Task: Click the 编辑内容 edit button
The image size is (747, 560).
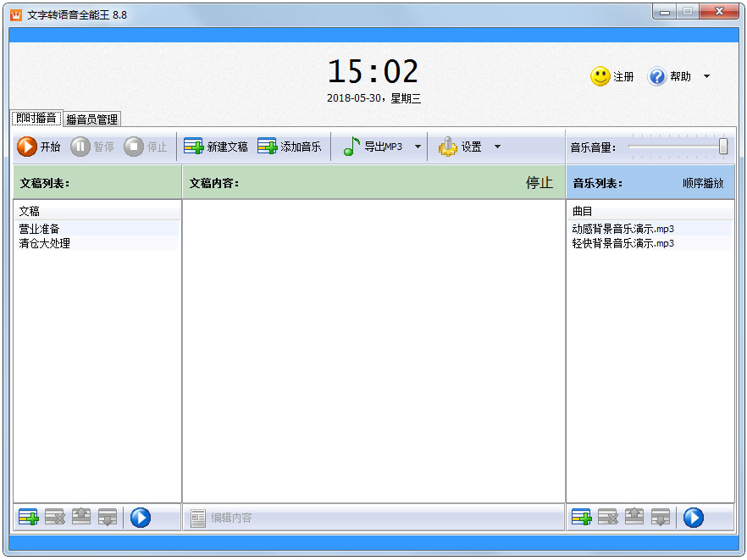Action: click(x=222, y=518)
